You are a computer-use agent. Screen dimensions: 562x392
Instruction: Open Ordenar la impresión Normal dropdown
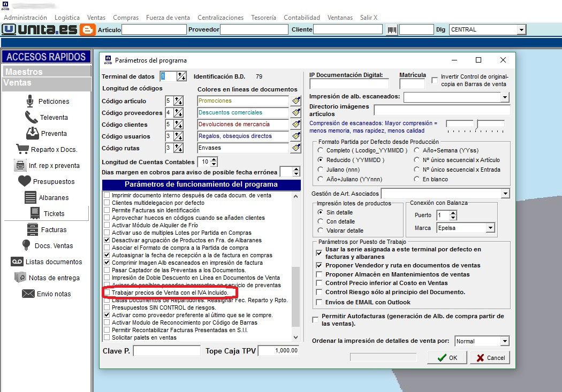pyautogui.click(x=505, y=341)
